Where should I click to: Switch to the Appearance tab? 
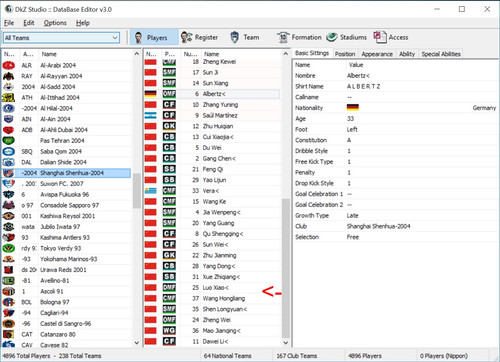(x=377, y=54)
